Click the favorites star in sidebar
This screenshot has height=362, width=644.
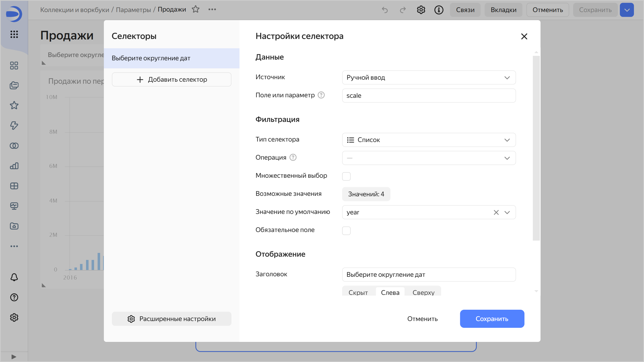click(x=14, y=105)
